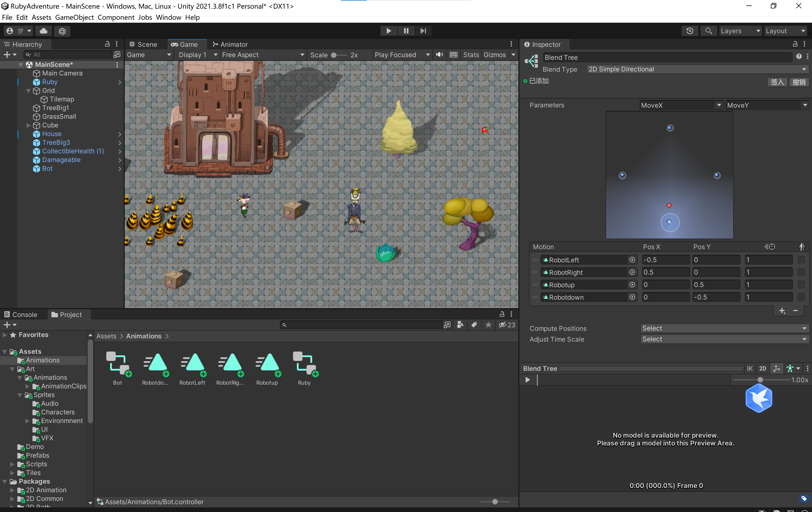Select the Bot controller asset

[118, 368]
